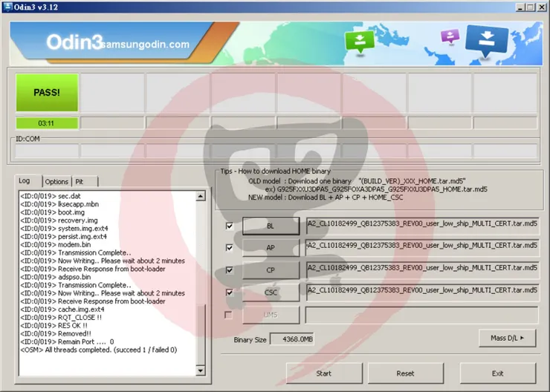Click the CP file path field

[x=422, y=269]
